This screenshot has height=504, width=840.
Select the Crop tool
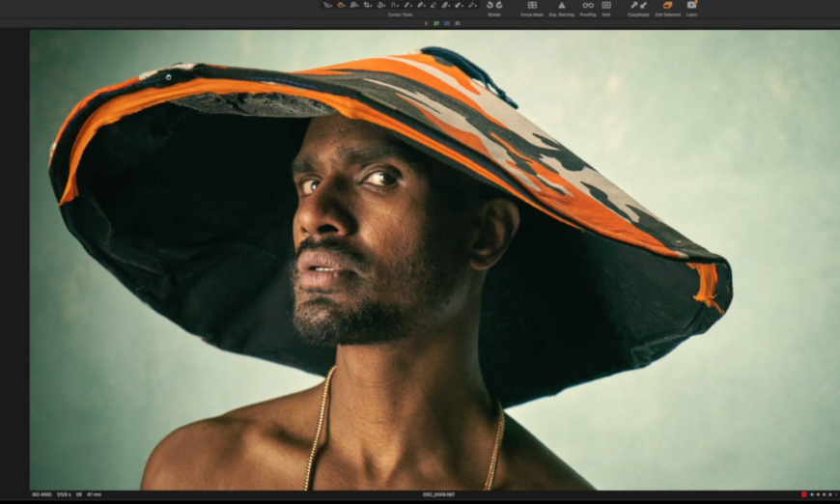point(367,5)
